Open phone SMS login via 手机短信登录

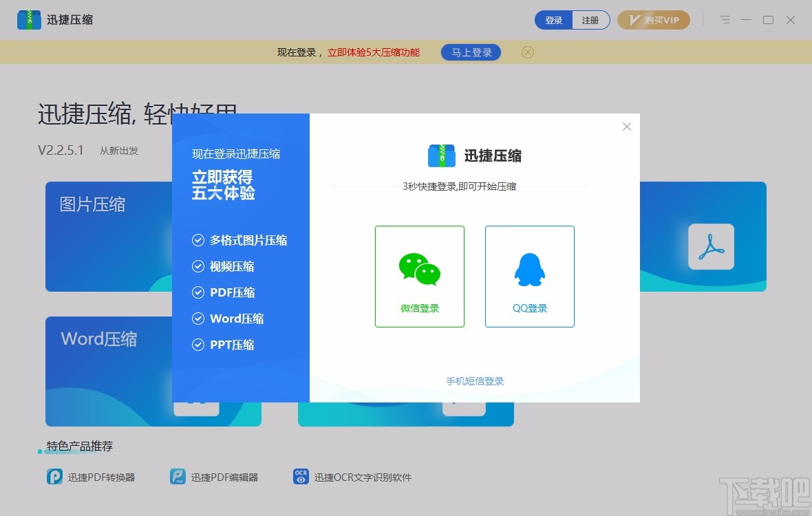coord(474,380)
